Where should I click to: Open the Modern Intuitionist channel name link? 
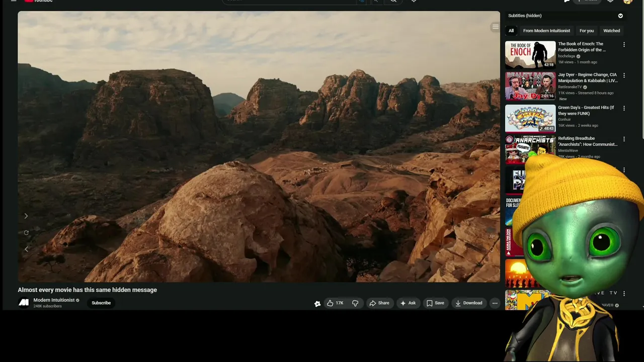pyautogui.click(x=54, y=300)
